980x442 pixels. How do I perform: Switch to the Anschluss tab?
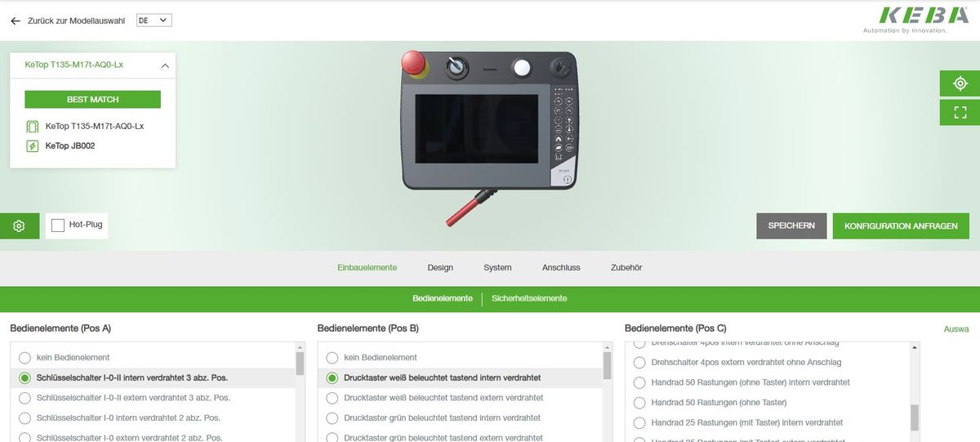(x=561, y=267)
